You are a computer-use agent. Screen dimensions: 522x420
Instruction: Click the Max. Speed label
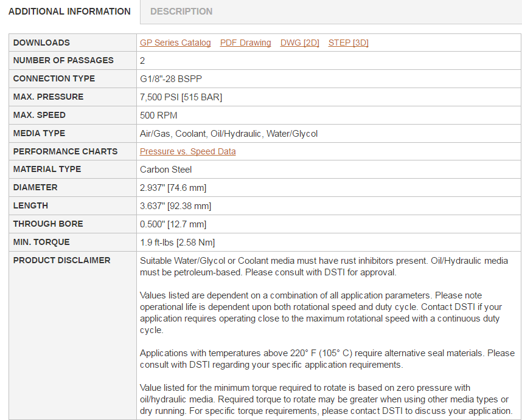pyautogui.click(x=40, y=115)
